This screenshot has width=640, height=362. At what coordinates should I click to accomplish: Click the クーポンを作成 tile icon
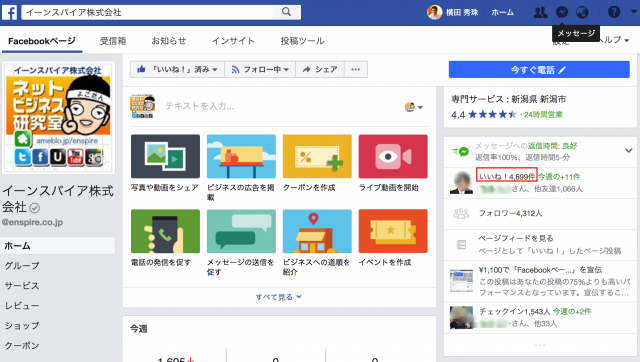coord(317,156)
